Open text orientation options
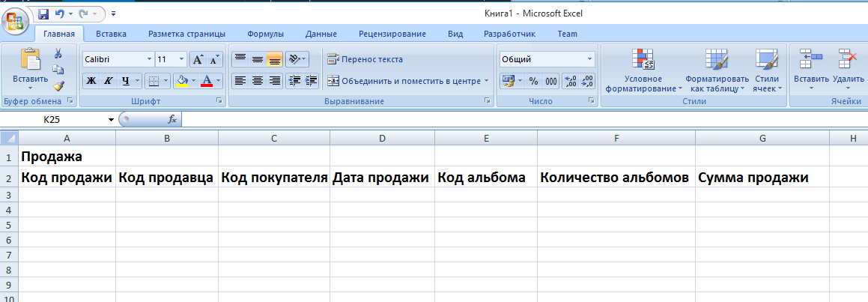 click(297, 58)
